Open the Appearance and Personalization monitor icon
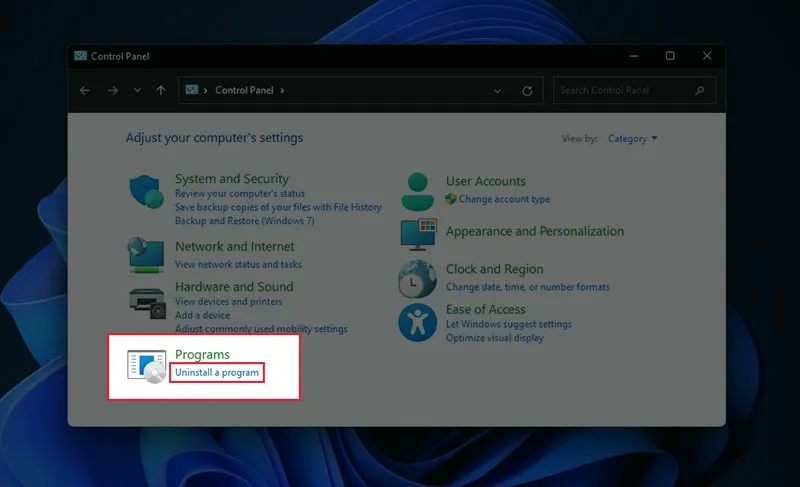Viewport: 800px width, 487px height. pyautogui.click(x=419, y=234)
